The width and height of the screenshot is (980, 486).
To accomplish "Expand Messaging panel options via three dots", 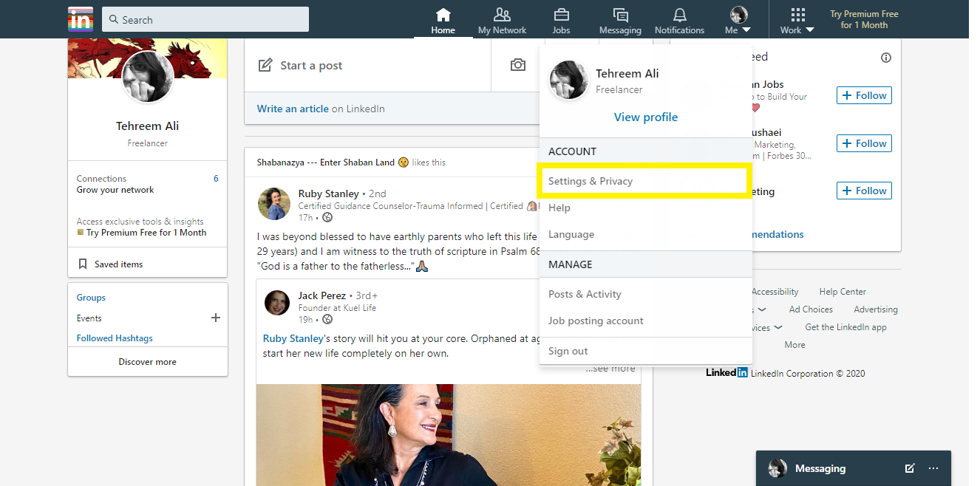I will [933, 468].
